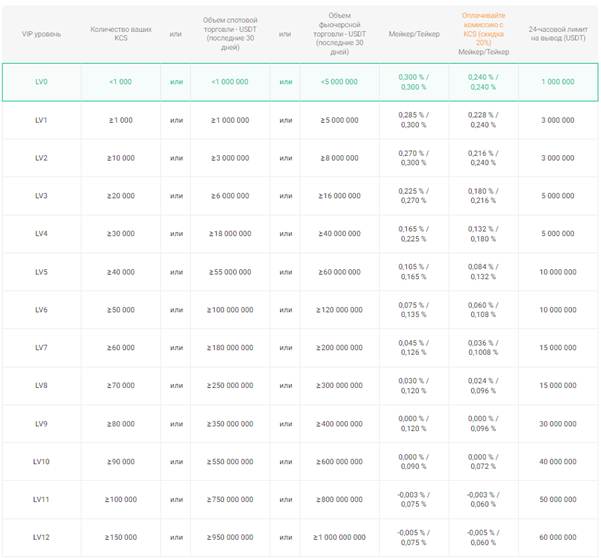Select the LV7 level cell
The height and width of the screenshot is (559, 601).
click(41, 348)
